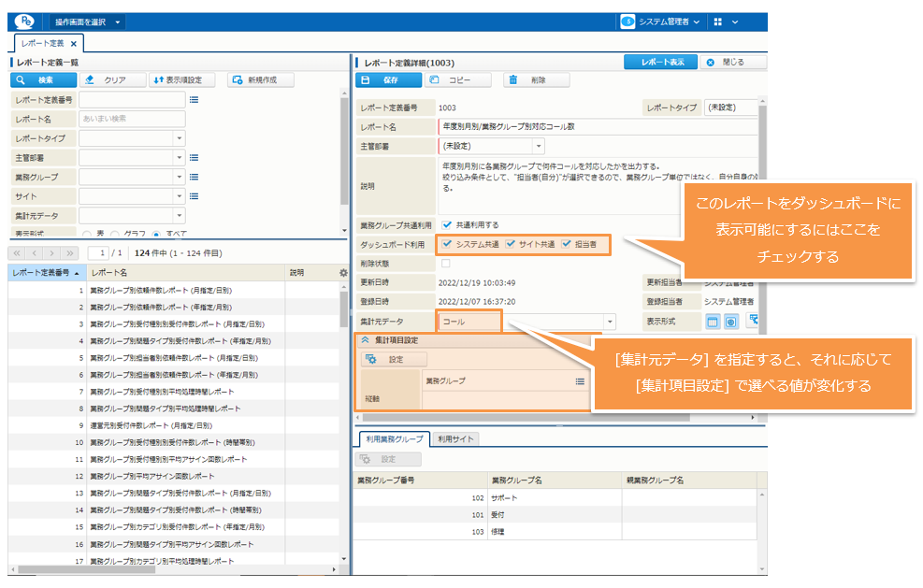Open the 操作画面を選択 menu
923x588 pixels.
click(x=94, y=21)
